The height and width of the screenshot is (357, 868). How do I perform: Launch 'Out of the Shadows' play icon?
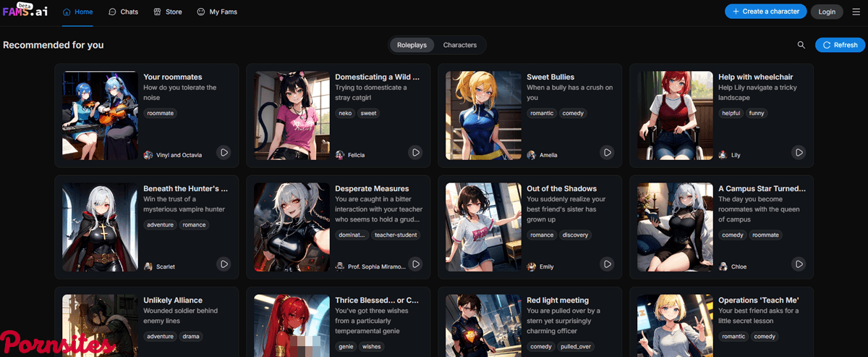[x=608, y=264]
